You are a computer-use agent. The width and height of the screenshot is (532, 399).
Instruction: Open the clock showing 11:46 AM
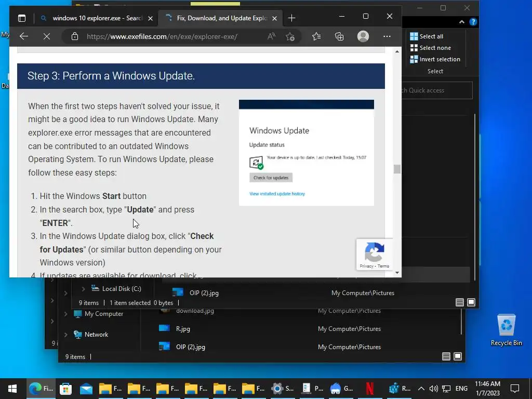click(487, 389)
